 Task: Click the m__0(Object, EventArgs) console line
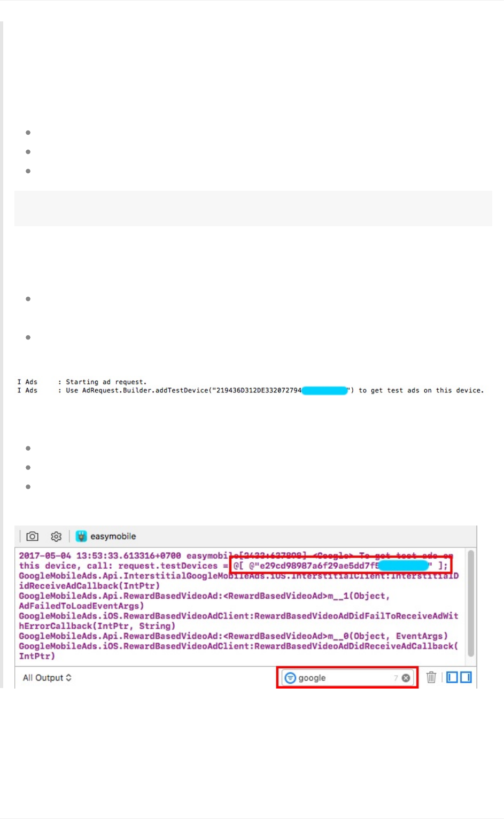coord(233,636)
